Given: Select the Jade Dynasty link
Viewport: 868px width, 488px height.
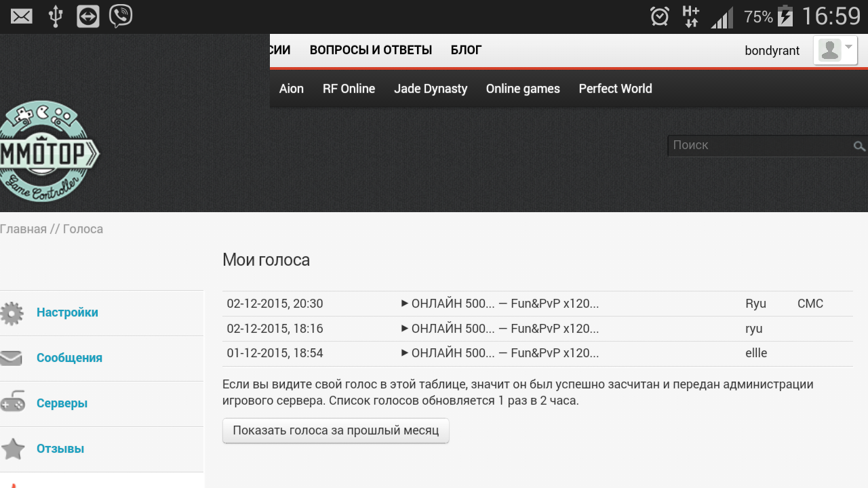Looking at the screenshot, I should (430, 89).
